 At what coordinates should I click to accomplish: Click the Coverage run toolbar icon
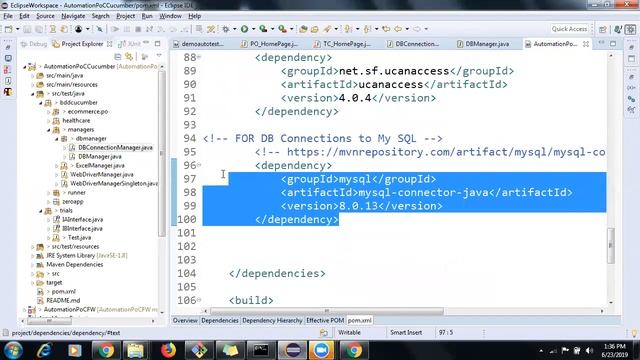click(263, 29)
